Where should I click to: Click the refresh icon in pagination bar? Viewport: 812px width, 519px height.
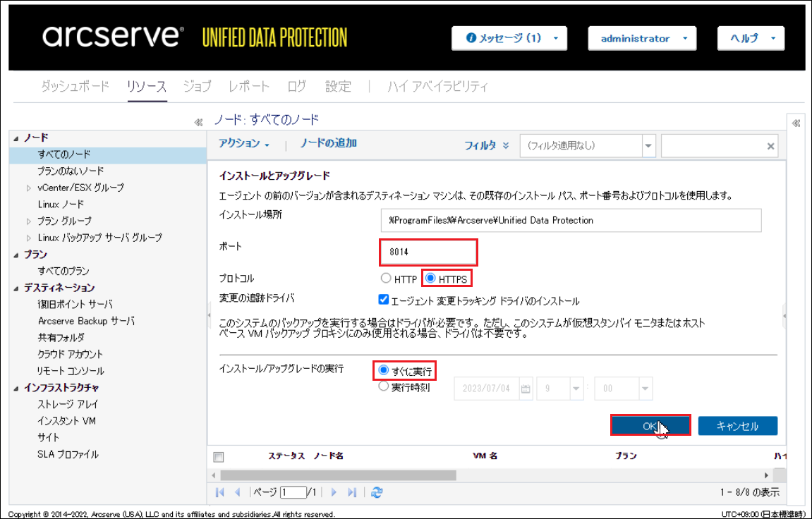377,492
